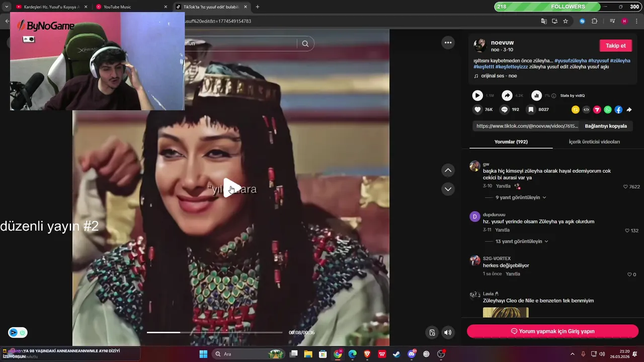Click the install app icon in address bar
644x362 pixels.
554,21
